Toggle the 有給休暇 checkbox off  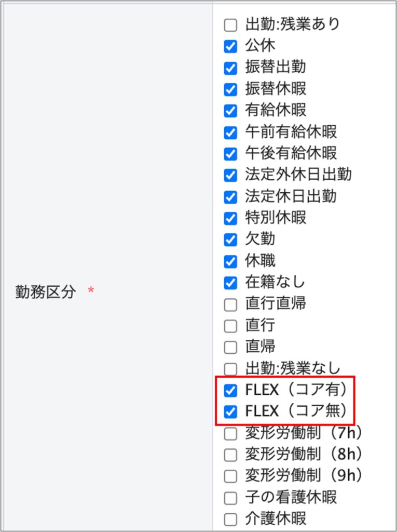[230, 111]
